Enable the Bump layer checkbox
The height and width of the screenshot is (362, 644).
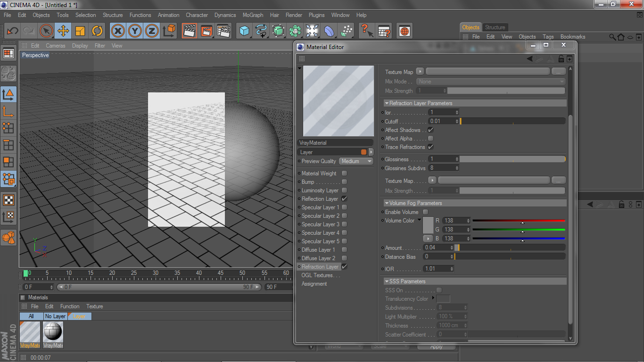point(345,182)
